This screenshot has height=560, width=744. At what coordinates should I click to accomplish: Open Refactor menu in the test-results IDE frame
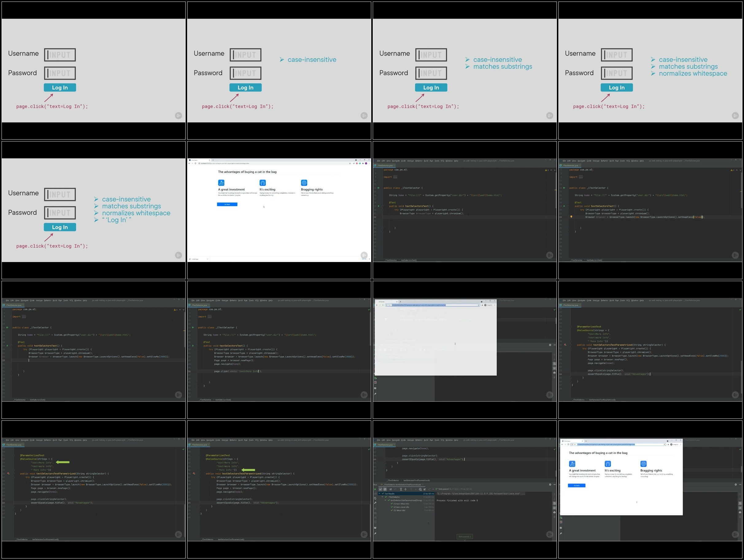419,440
